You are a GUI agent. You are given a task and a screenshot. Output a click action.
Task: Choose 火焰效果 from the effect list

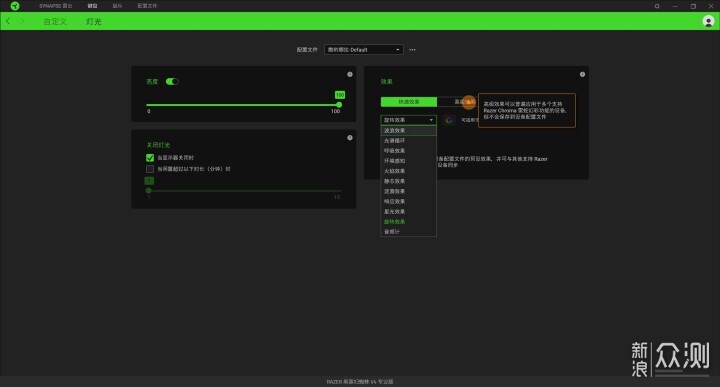408,171
